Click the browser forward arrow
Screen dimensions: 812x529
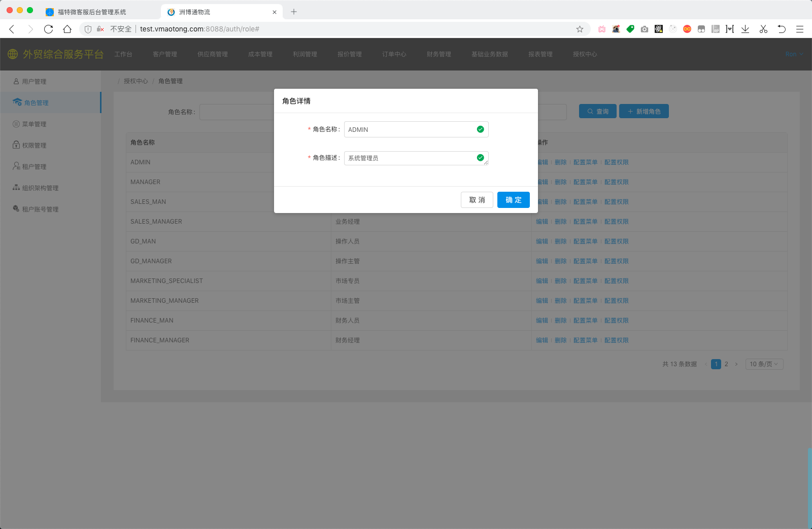pyautogui.click(x=30, y=29)
